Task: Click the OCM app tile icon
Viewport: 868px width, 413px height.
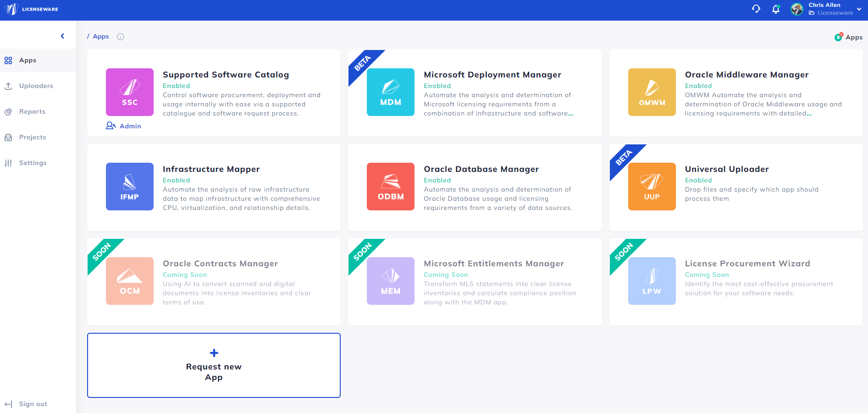Action: pyautogui.click(x=130, y=281)
